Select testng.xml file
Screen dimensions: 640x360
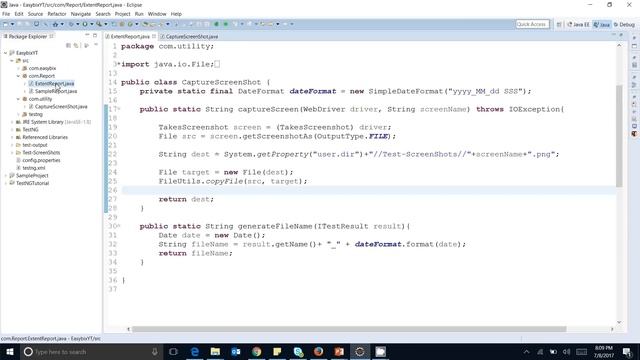31,168
